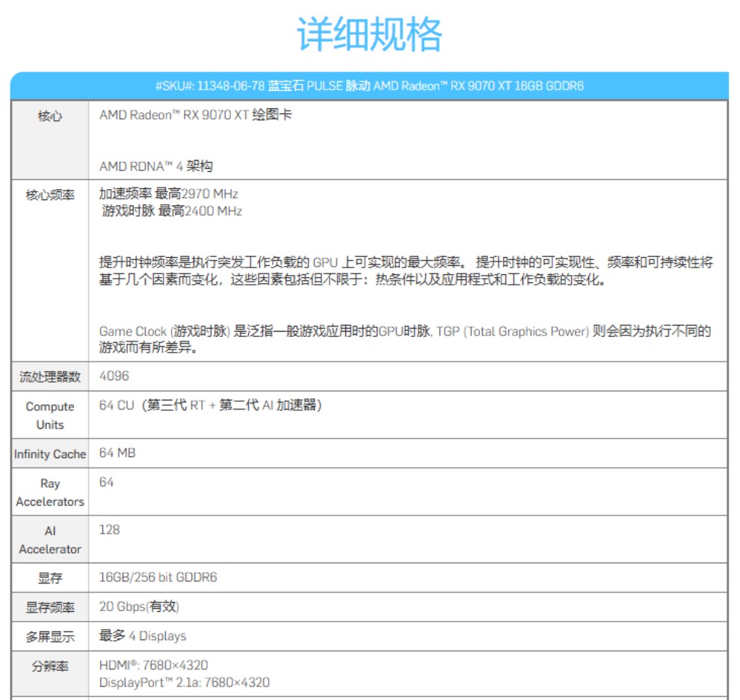Click the 16GB/256 bit GDDR6 memory value

[158, 577]
